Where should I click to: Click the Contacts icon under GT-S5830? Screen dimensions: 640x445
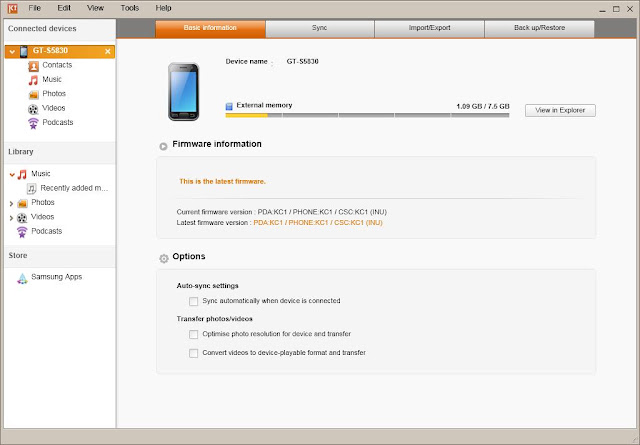coord(33,66)
